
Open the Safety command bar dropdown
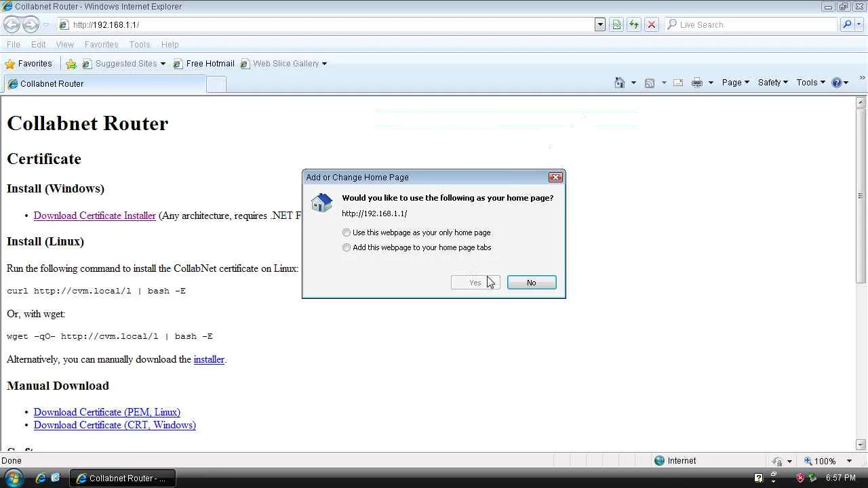(x=773, y=83)
